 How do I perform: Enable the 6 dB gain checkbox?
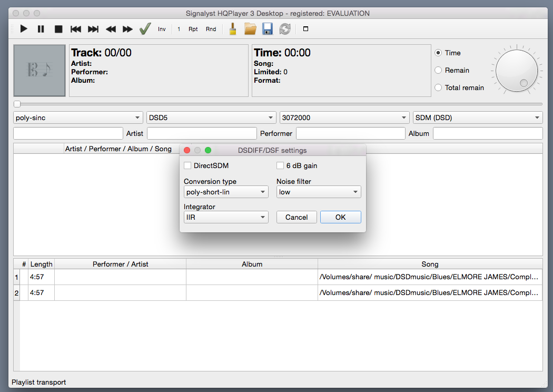280,165
